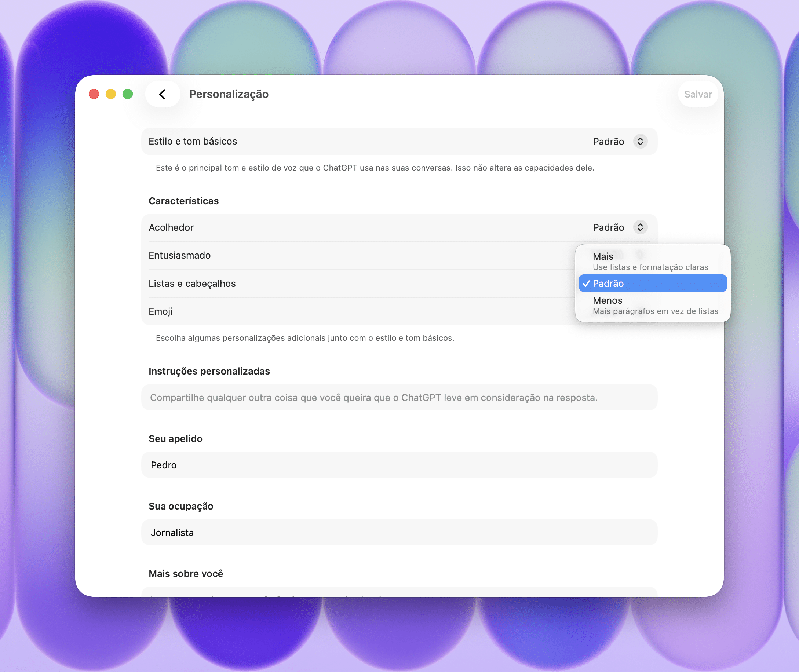Viewport: 799px width, 672px height.
Task: Click the Acolhedor up-down chevron icon
Action: (640, 227)
